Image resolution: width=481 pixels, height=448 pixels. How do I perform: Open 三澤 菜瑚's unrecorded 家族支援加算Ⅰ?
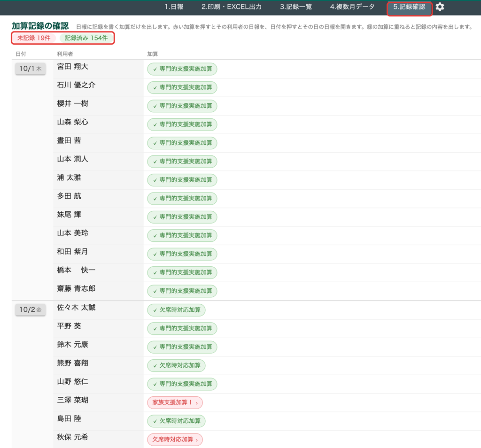[175, 402]
